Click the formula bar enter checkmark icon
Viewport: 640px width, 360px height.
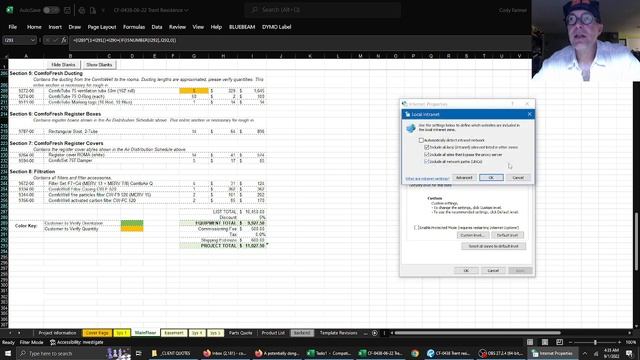click(x=56, y=40)
